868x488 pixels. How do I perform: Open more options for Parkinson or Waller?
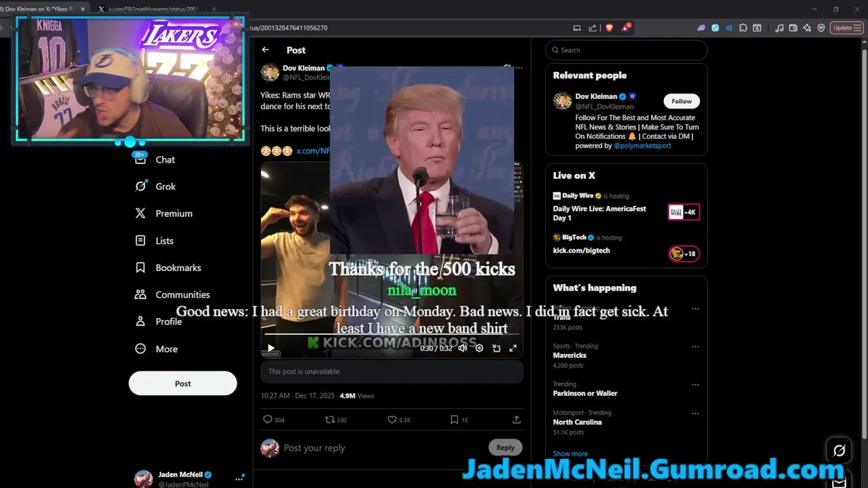695,384
